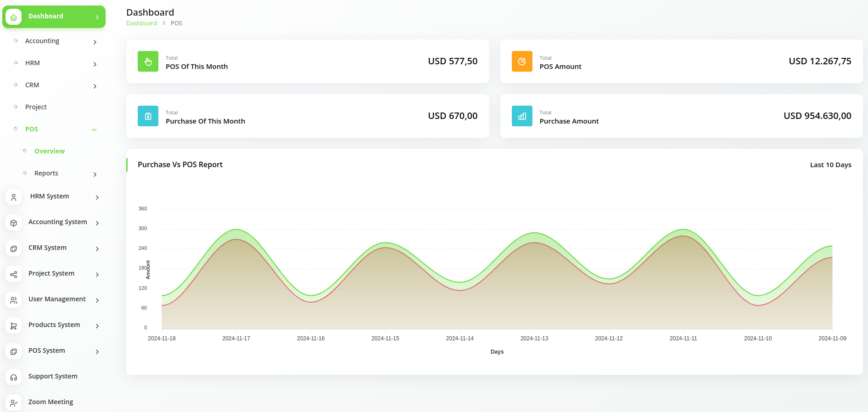Collapse the POS submenu chevron
868x412 pixels.
pyautogui.click(x=95, y=130)
